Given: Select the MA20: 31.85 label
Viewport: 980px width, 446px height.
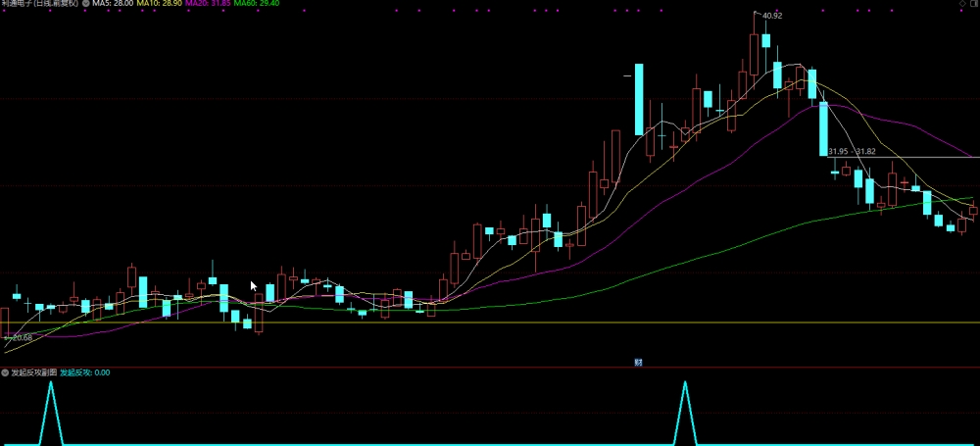Looking at the screenshot, I should tap(208, 3).
